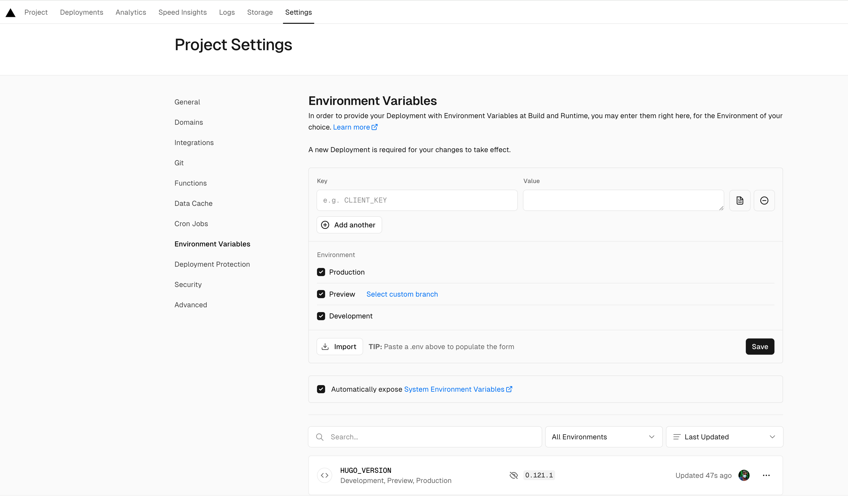The height and width of the screenshot is (504, 848).
Task: Toggle the Development environment checkbox
Action: [321, 316]
